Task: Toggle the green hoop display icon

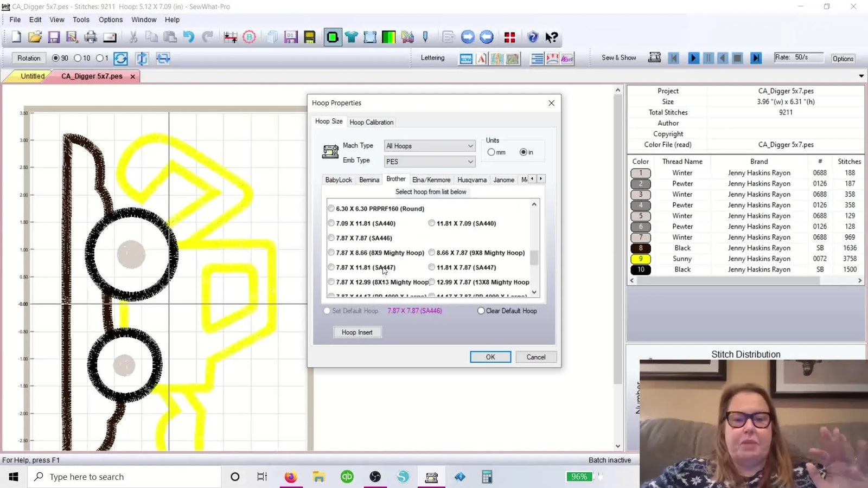Action: tap(333, 37)
